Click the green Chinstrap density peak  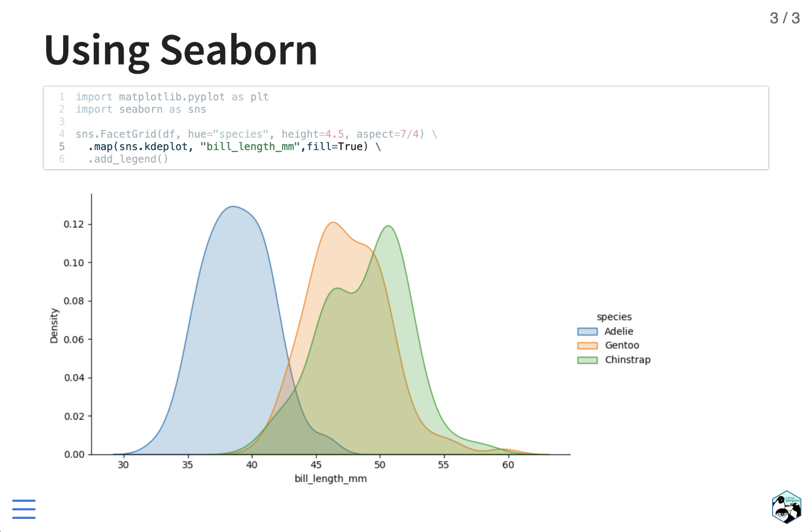(x=388, y=226)
